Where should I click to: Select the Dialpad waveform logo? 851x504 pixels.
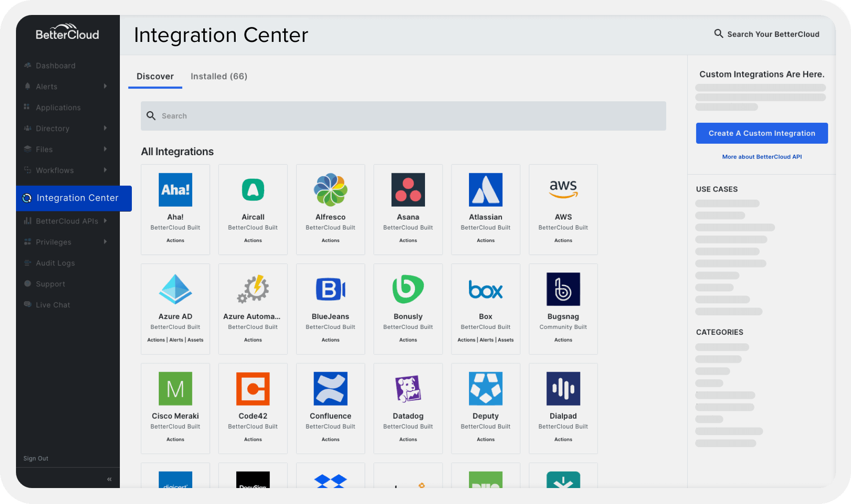click(x=563, y=388)
